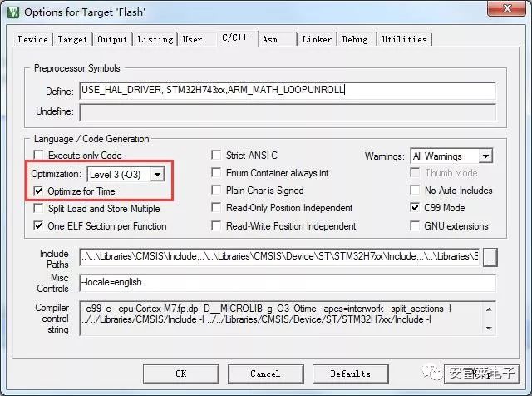Click the OK button
This screenshot has height=396, width=532.
pyautogui.click(x=181, y=374)
